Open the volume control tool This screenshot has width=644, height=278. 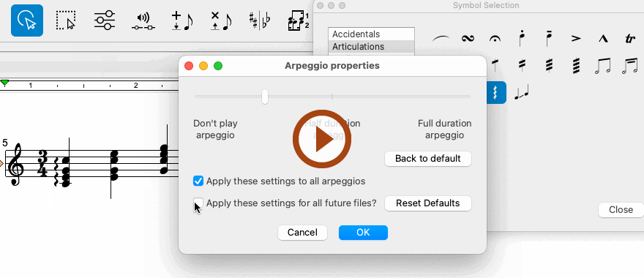[x=143, y=21]
